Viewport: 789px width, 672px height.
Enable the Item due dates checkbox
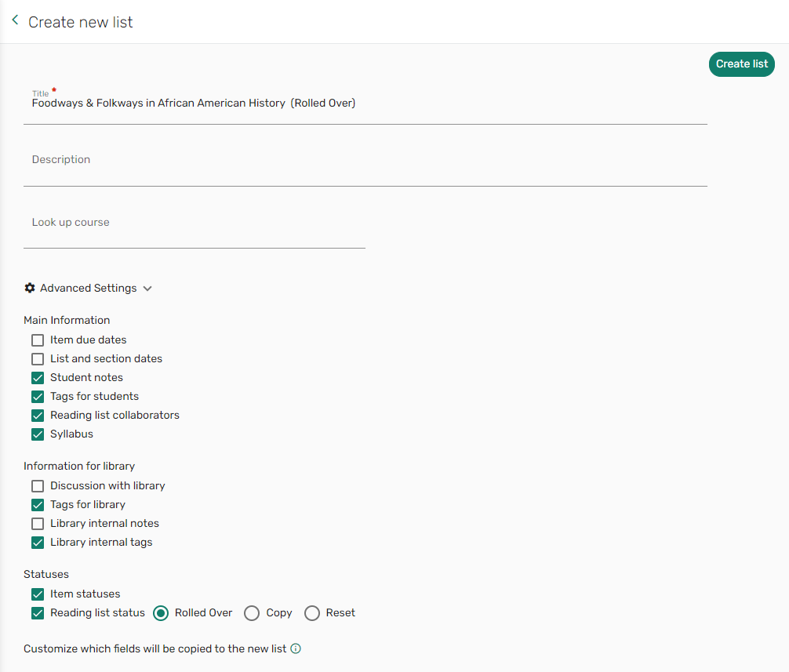pyautogui.click(x=38, y=340)
